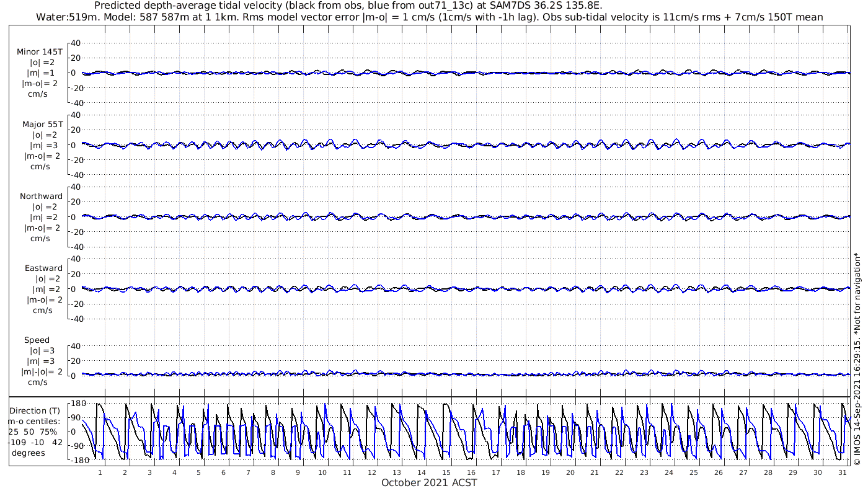Click the "20" tick of Northward axis

point(76,201)
